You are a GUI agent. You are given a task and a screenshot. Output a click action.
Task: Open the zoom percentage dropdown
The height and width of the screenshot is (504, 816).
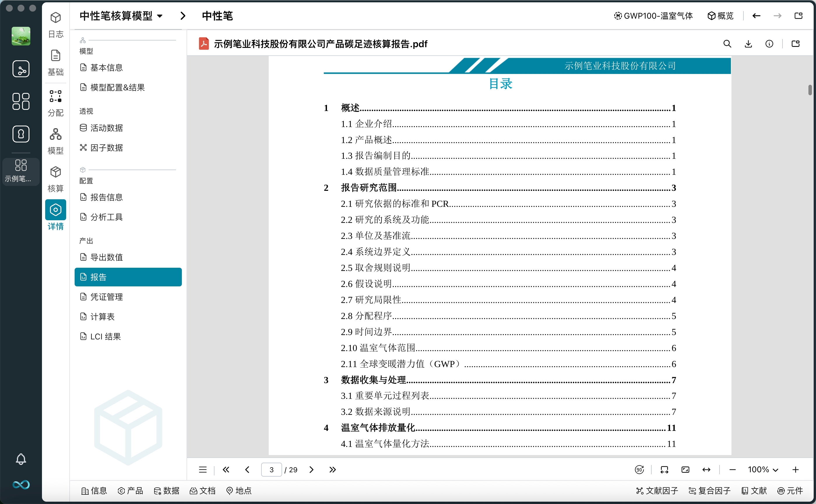coord(763,469)
